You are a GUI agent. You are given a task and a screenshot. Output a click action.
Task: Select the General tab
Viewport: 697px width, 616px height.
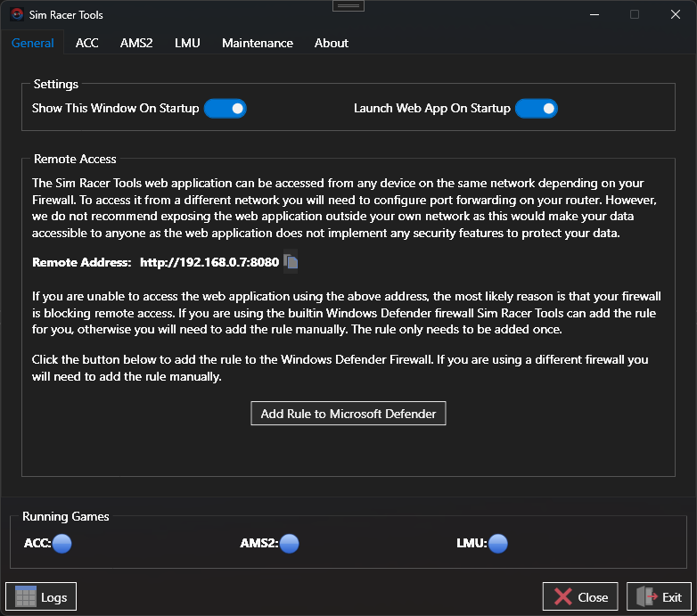(x=33, y=43)
